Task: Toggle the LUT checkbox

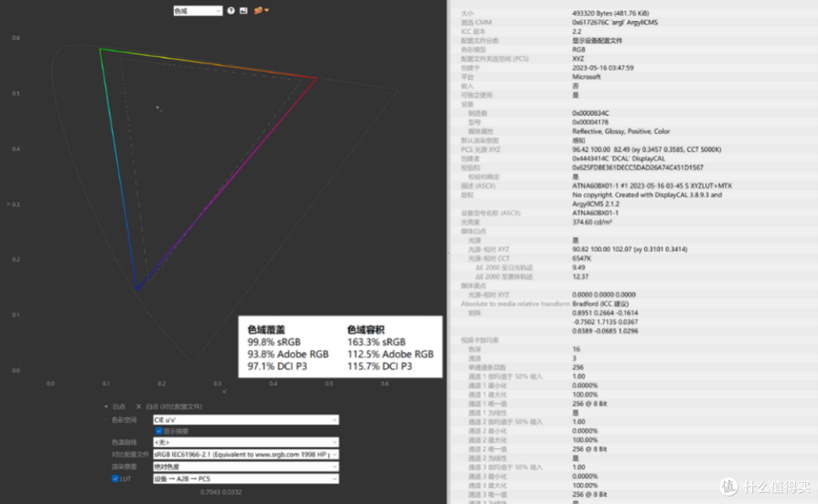Action: coord(115,478)
